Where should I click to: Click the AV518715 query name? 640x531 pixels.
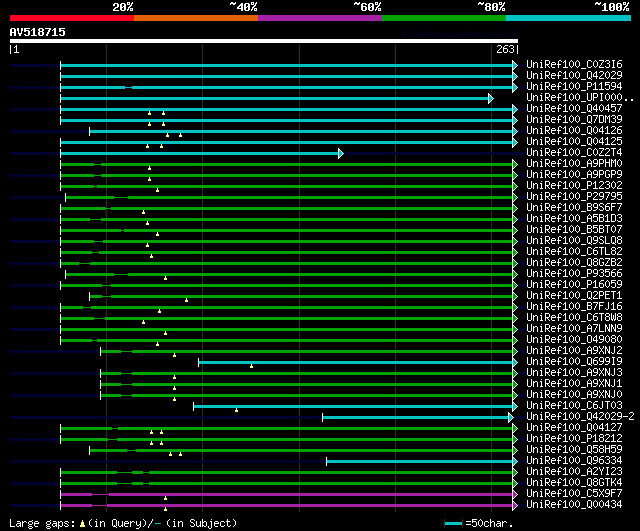click(38, 32)
